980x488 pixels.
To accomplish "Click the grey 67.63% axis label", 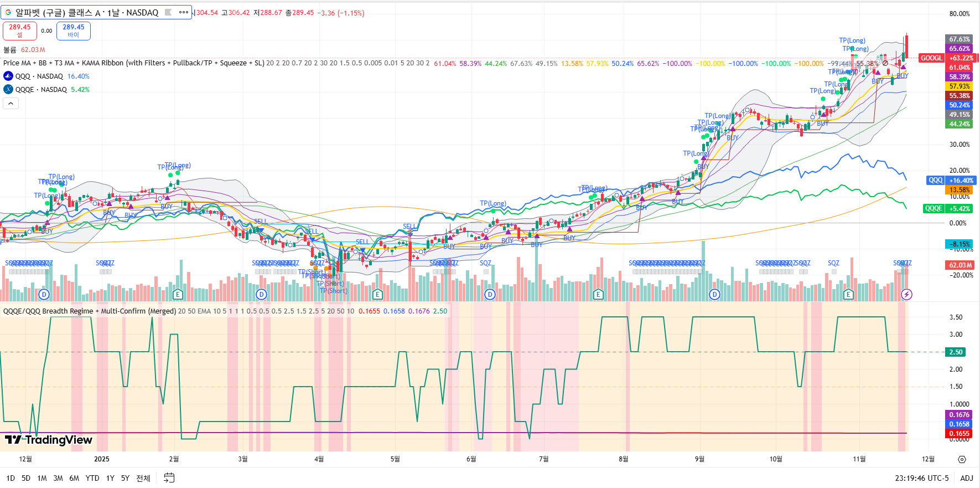I will click(x=960, y=39).
